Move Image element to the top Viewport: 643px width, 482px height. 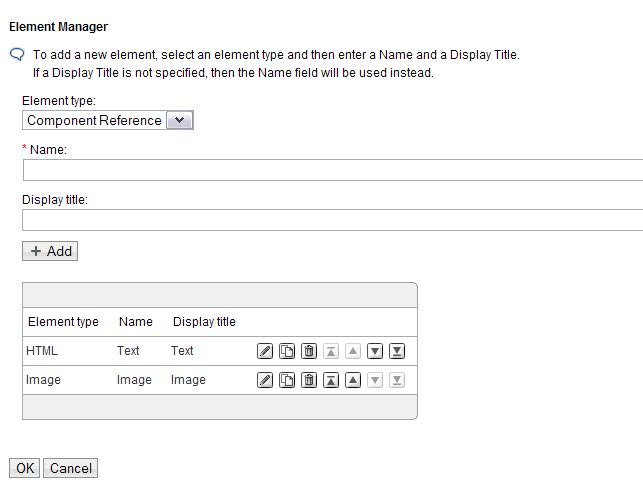pyautogui.click(x=331, y=380)
